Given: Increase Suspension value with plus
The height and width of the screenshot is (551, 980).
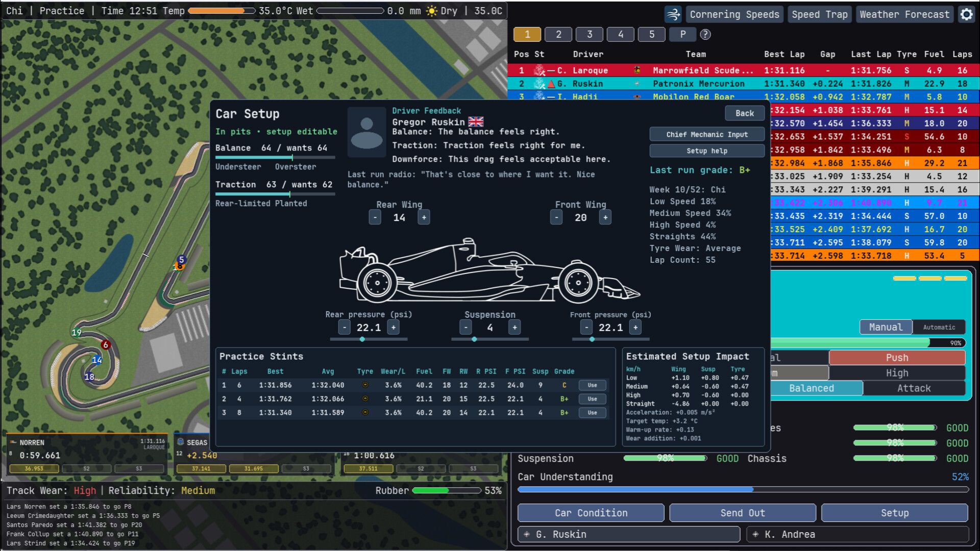Looking at the screenshot, I should [514, 328].
